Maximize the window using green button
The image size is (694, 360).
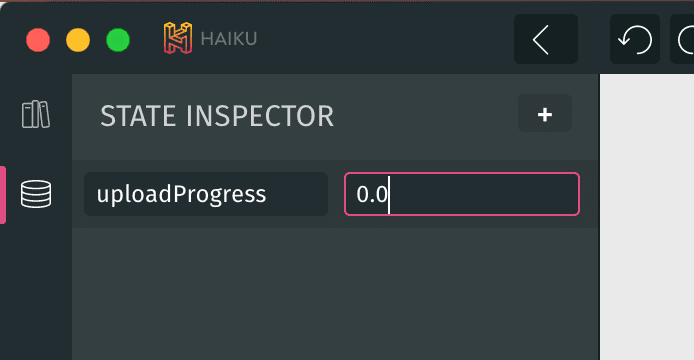118,40
